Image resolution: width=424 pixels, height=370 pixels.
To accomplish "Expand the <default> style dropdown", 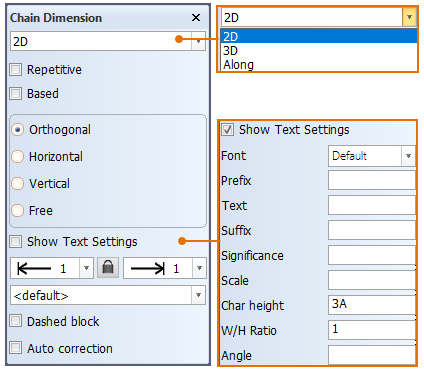I will [198, 295].
